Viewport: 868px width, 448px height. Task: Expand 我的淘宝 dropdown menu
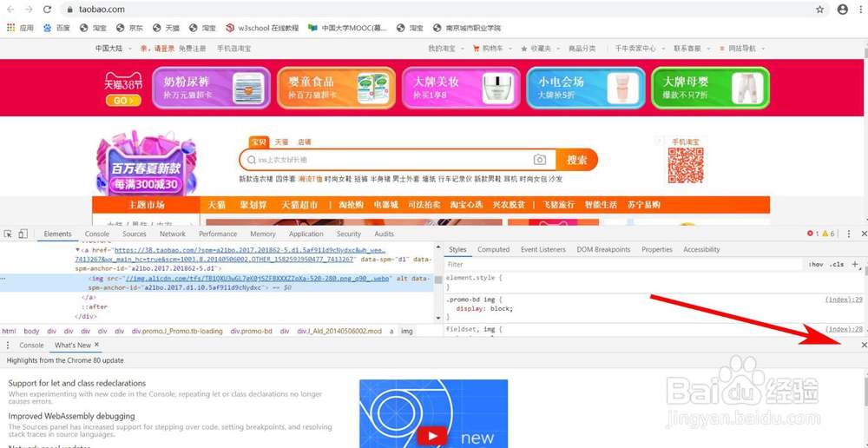coord(446,49)
